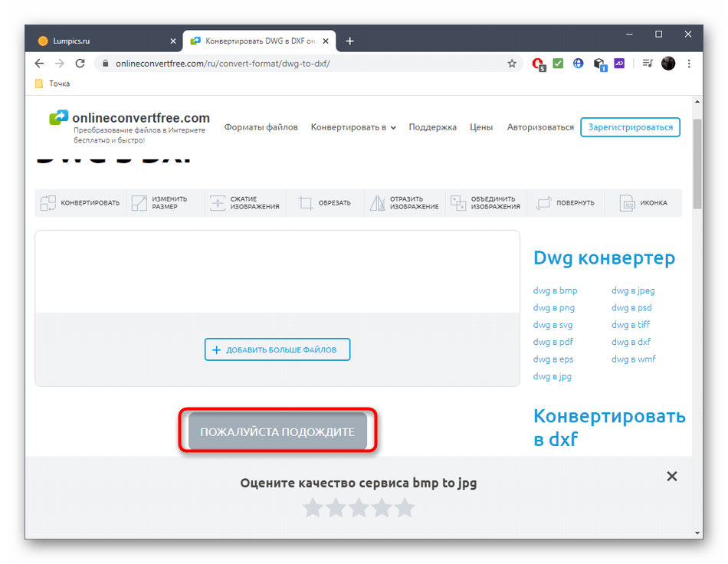Rate the service one star

(x=313, y=507)
